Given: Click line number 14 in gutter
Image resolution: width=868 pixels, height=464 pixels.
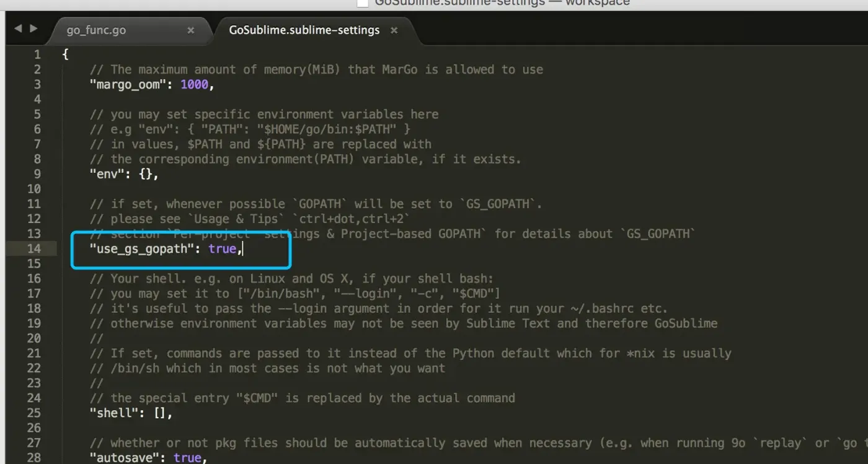Looking at the screenshot, I should coord(33,248).
